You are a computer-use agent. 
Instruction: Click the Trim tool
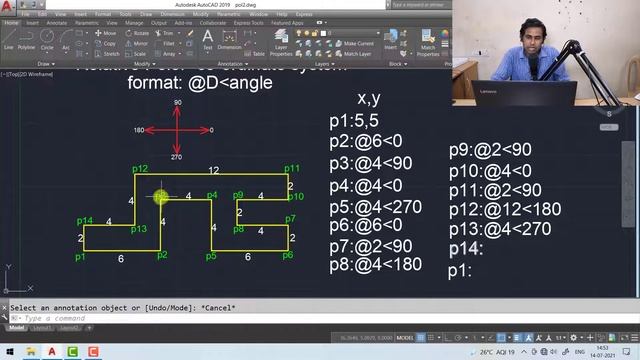click(x=164, y=33)
